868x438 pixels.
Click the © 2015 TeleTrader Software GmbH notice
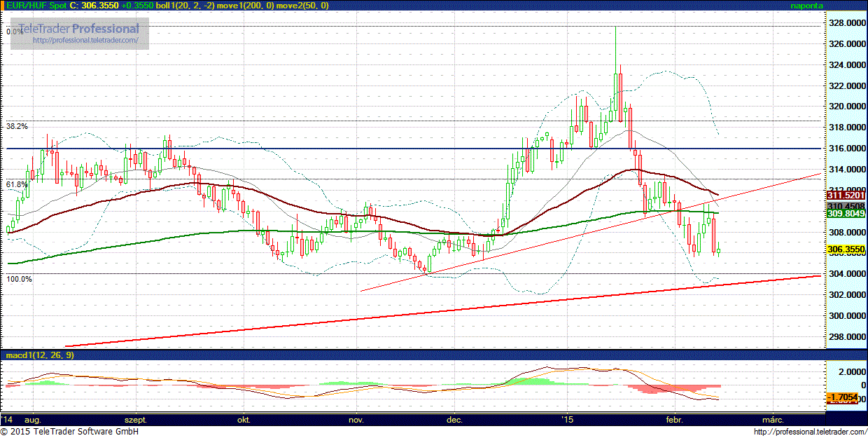69,432
